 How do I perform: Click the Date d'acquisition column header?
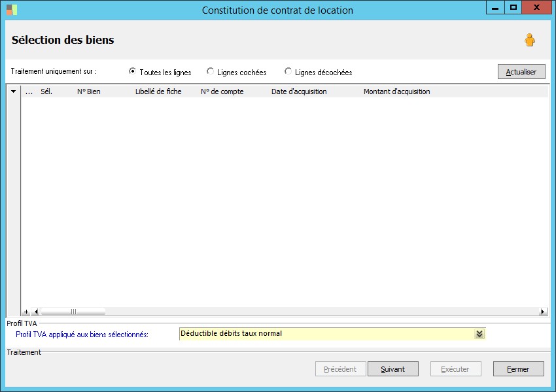pyautogui.click(x=299, y=91)
